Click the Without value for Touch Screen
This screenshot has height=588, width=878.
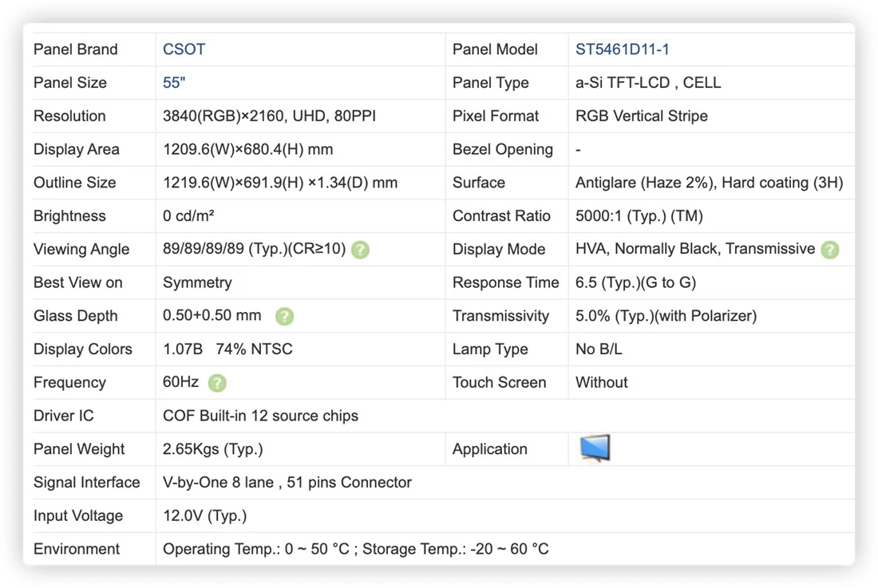click(601, 382)
